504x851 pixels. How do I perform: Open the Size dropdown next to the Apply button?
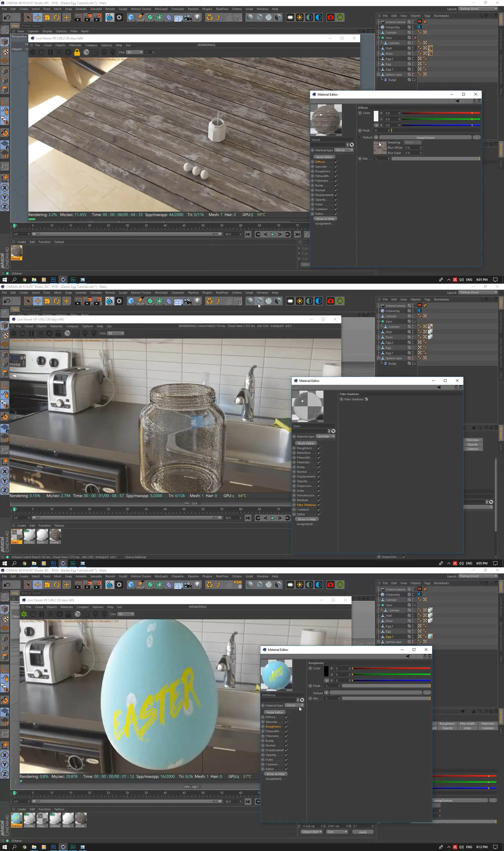coord(337,832)
